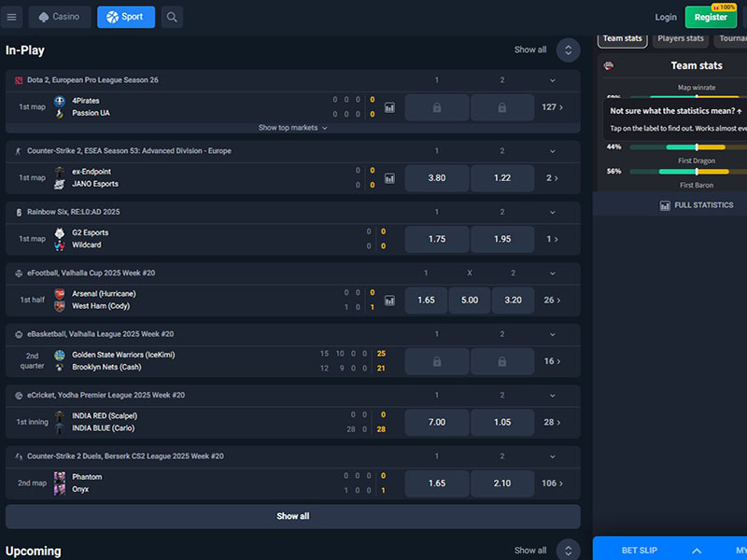Click the eCricket Yodha Premier League icon
This screenshot has height=560, width=747.
[x=19, y=395]
